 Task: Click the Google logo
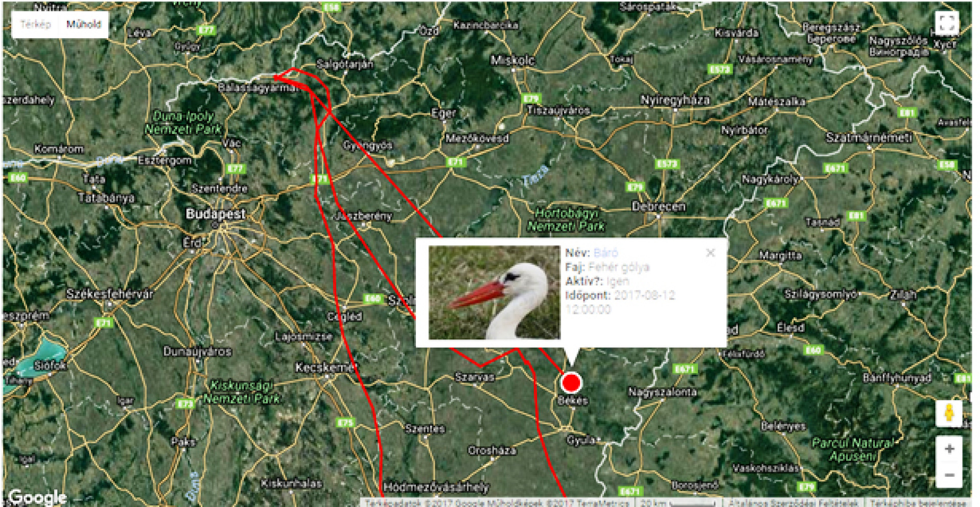[37, 497]
